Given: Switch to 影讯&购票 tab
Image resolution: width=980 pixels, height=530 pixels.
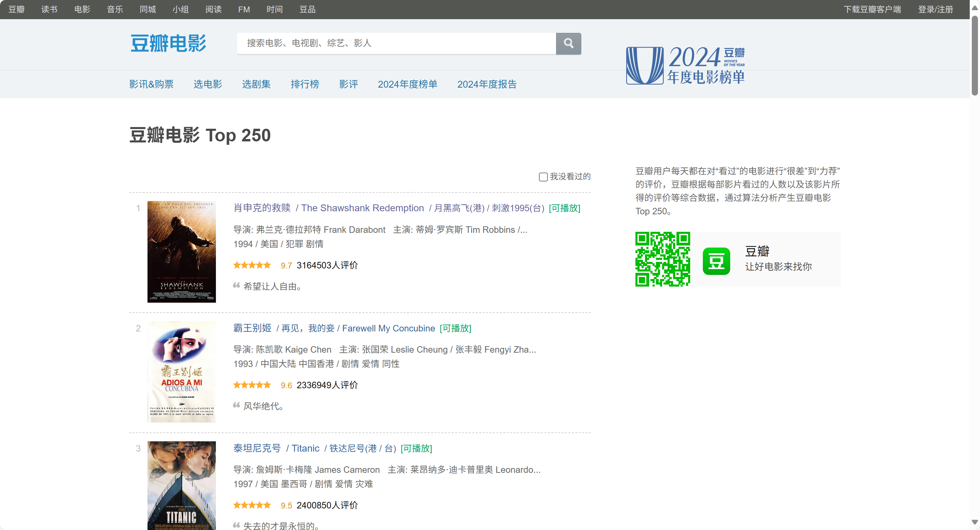Looking at the screenshot, I should coord(151,84).
